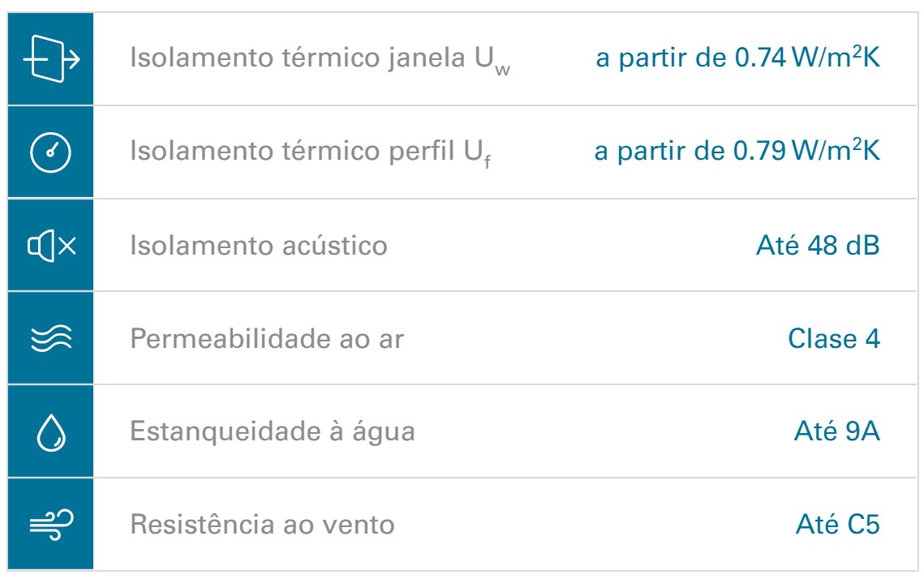924x579 pixels.
Task: Click the gauge icon for profile insulation
Action: tap(50, 152)
